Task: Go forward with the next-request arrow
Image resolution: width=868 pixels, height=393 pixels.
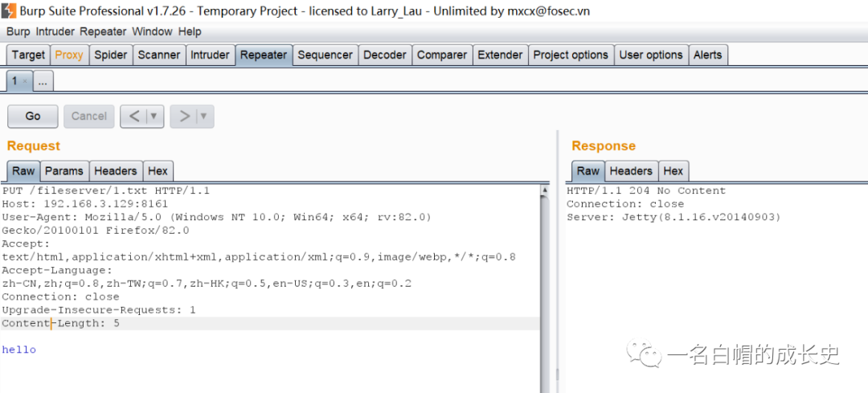Action: pyautogui.click(x=184, y=117)
